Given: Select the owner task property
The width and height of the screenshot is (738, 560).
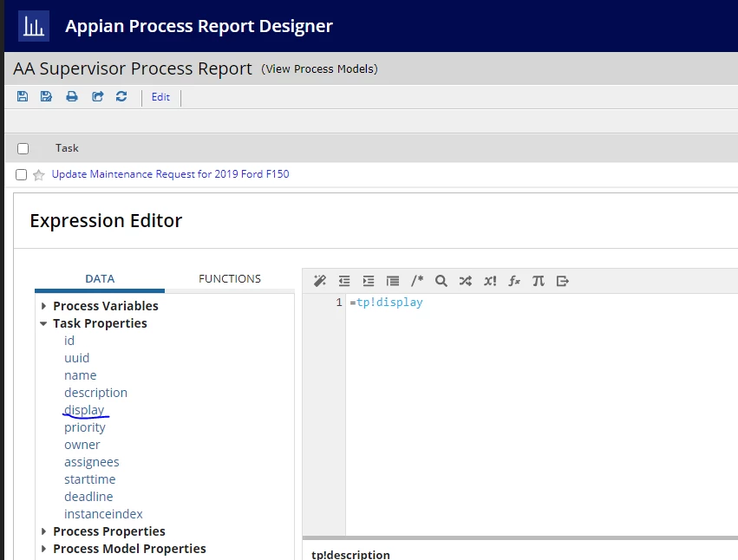Looking at the screenshot, I should pyautogui.click(x=82, y=445).
